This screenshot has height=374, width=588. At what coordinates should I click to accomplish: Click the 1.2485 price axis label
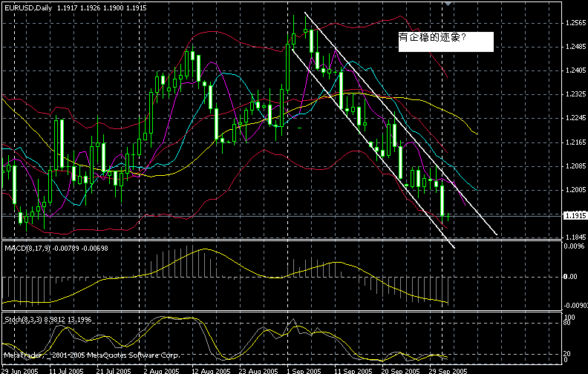click(575, 47)
